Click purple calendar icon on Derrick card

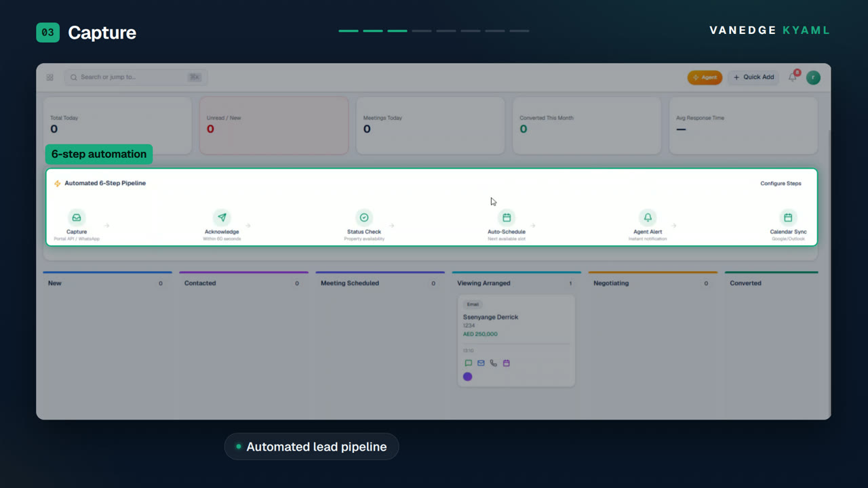point(506,363)
